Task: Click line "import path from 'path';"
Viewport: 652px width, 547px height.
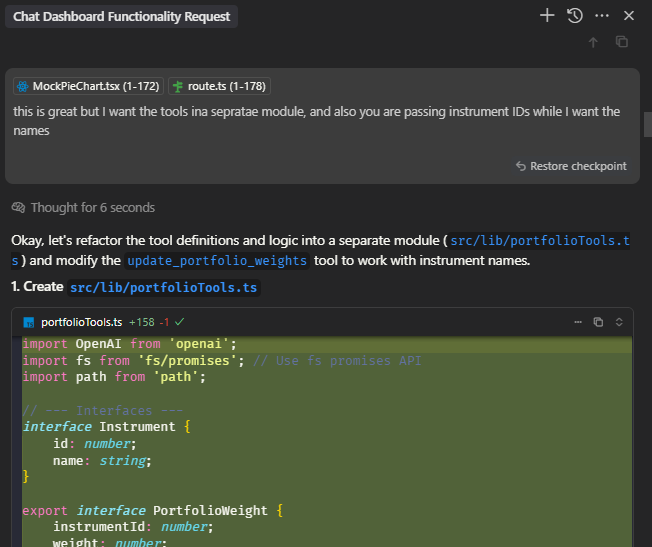Action: [114, 377]
